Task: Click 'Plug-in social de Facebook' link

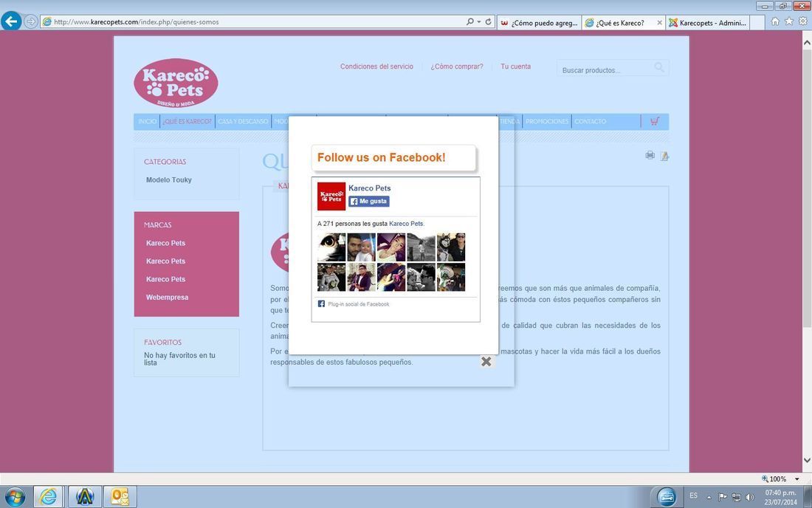Action: coord(358,304)
